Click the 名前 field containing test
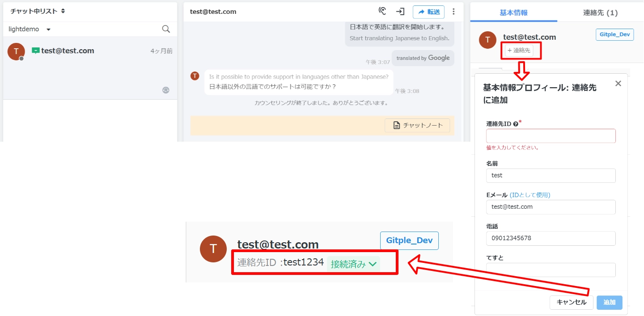This screenshot has width=644, height=316. (551, 175)
